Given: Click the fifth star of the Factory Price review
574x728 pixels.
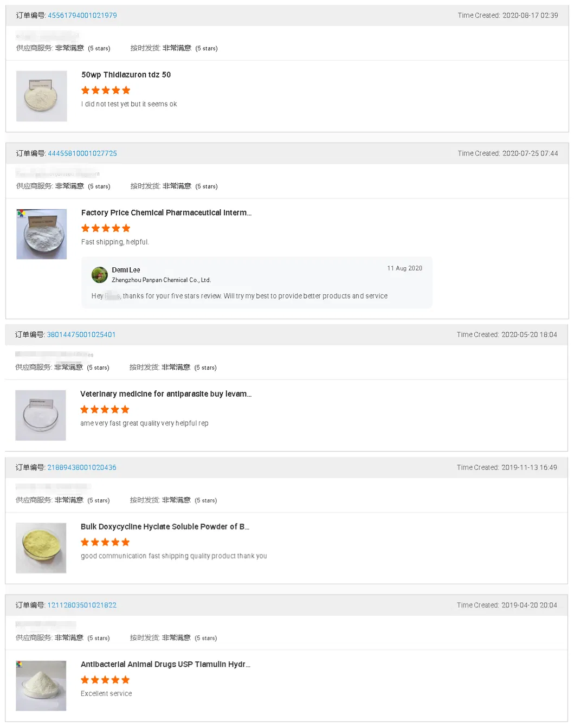Looking at the screenshot, I should coord(126,228).
